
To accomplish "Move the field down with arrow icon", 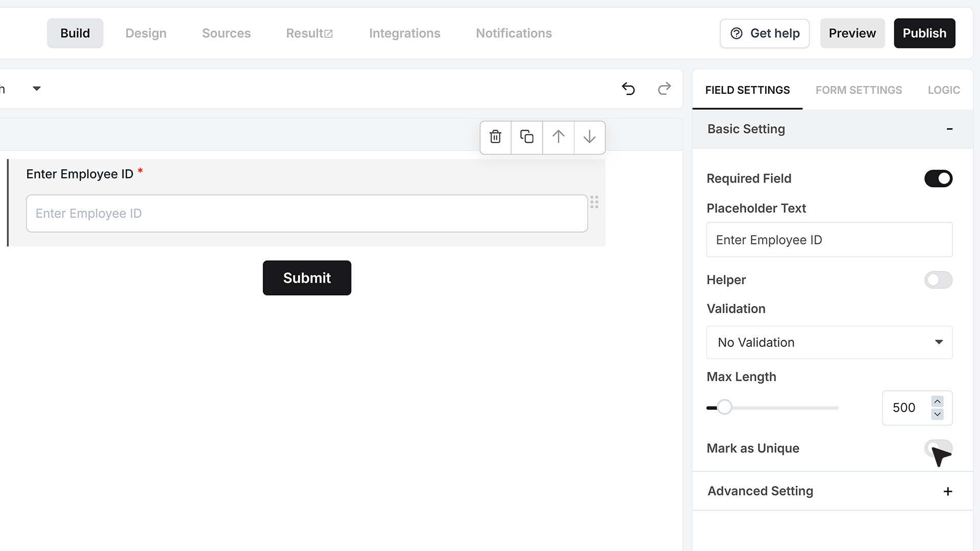I will 590,137.
